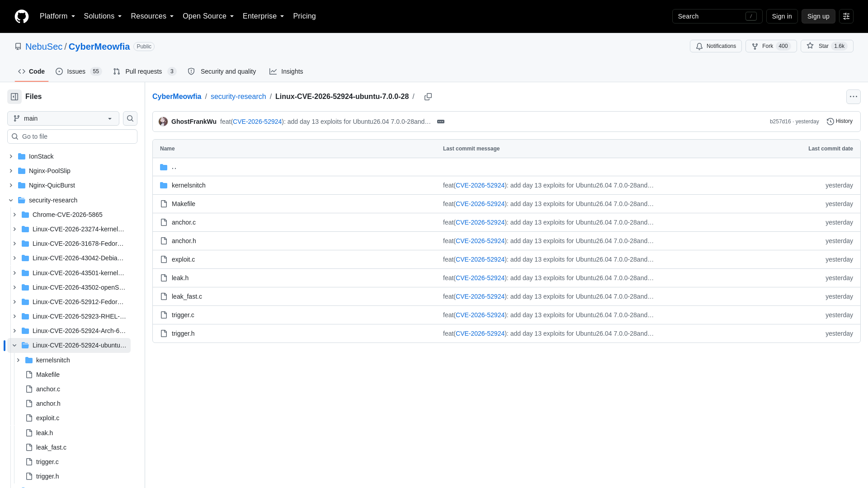Open the main branch selector

point(63,118)
